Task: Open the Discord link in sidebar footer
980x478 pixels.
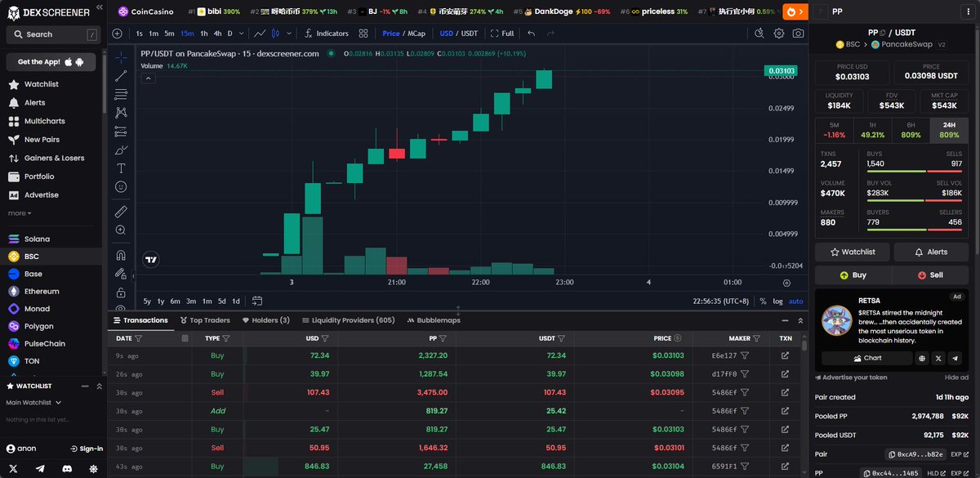Action: pyautogui.click(x=67, y=468)
